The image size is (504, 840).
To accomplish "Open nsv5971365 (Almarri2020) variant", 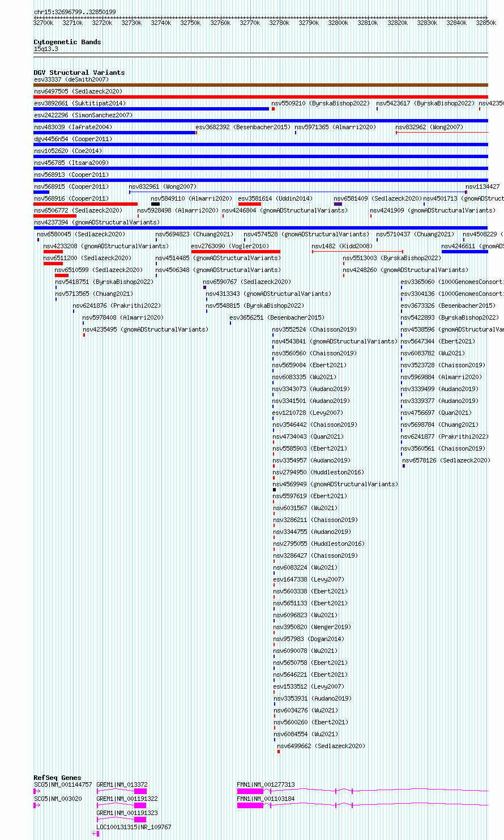I will (335, 127).
